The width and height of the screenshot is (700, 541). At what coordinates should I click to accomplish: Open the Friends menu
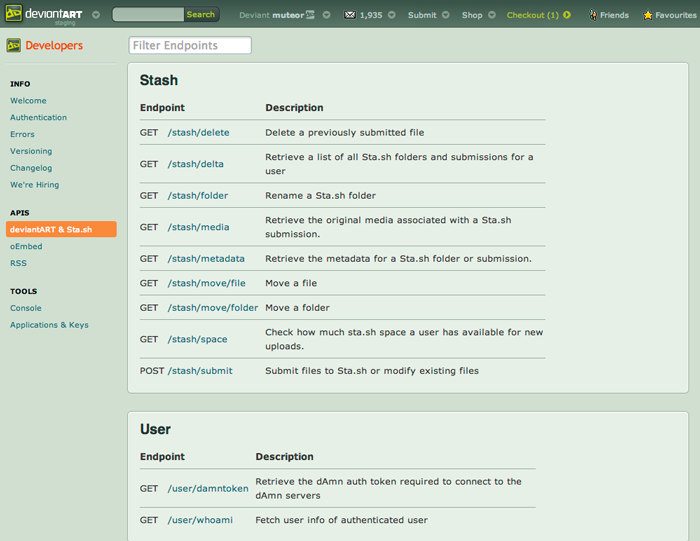614,15
